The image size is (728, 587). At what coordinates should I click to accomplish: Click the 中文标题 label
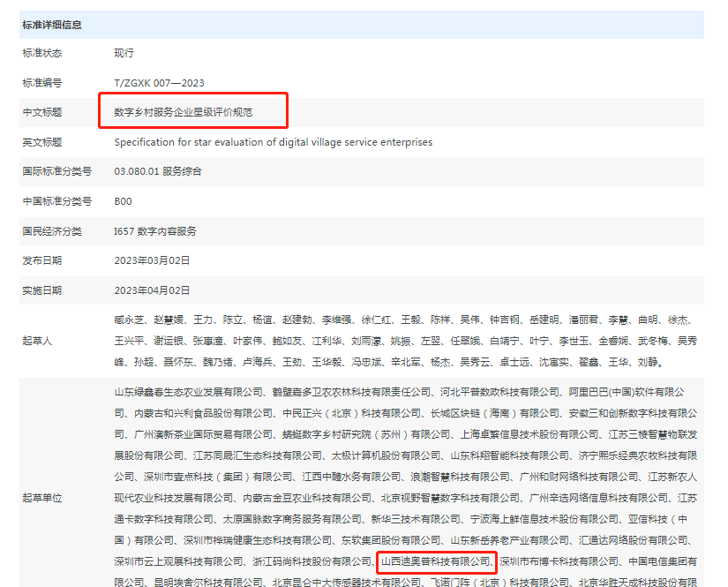click(42, 112)
